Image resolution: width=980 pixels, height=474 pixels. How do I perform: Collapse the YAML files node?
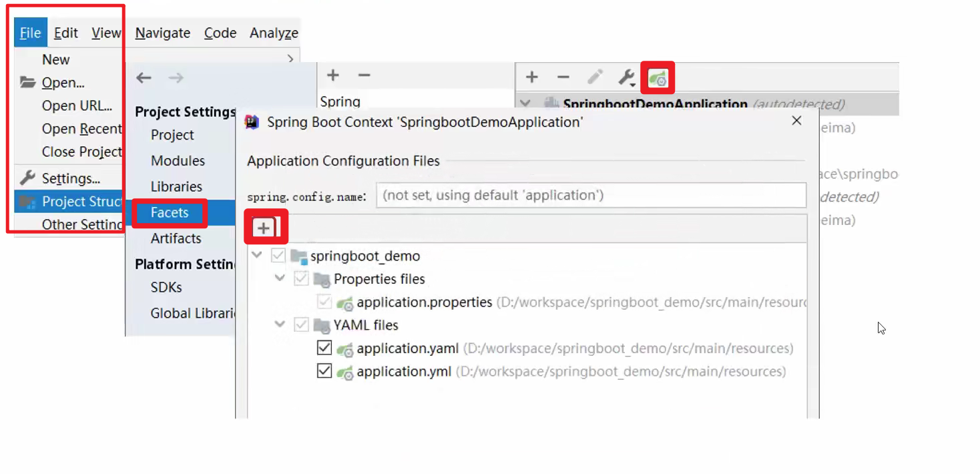[x=280, y=325]
